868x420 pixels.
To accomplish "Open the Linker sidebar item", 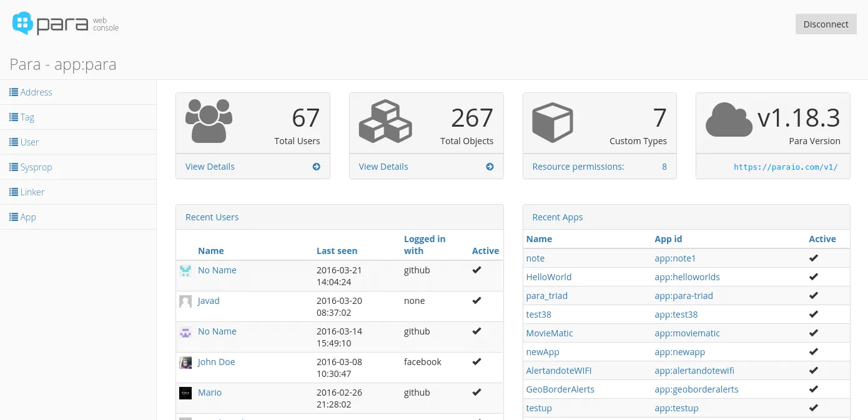I will (32, 192).
